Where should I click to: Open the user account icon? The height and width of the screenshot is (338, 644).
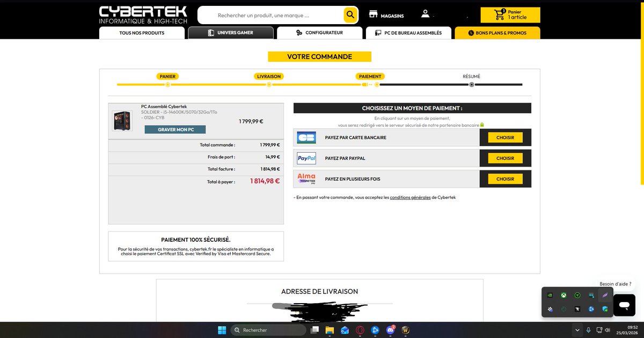[426, 14]
